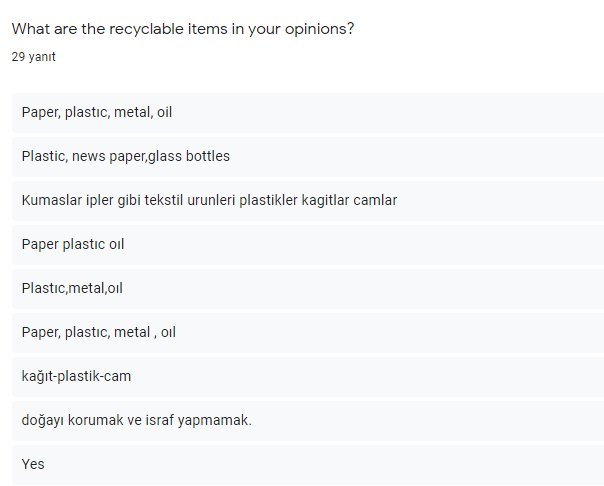Click the "Plastıc,metal,oıl" response row
The image size is (604, 486).
click(x=72, y=288)
